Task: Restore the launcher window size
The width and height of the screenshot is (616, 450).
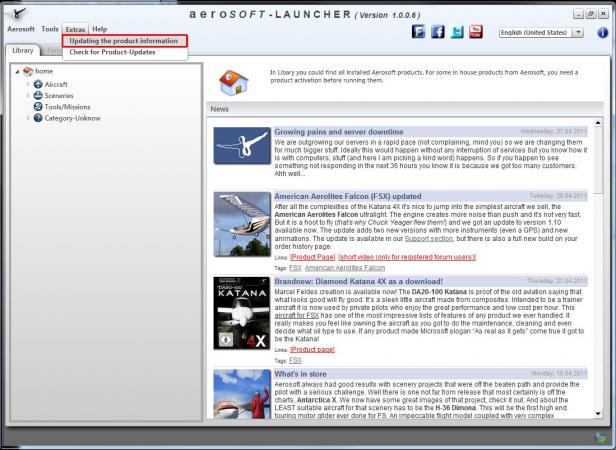Action: click(591, 14)
